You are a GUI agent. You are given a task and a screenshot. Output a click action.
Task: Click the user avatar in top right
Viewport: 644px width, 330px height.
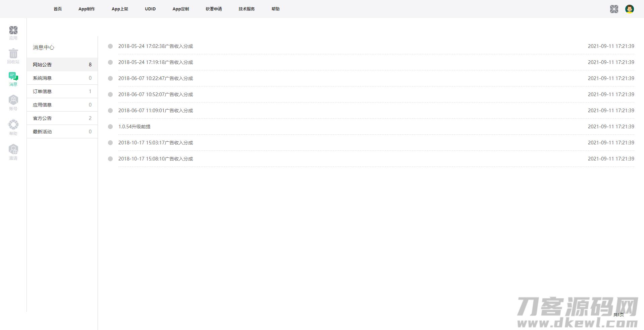click(629, 9)
